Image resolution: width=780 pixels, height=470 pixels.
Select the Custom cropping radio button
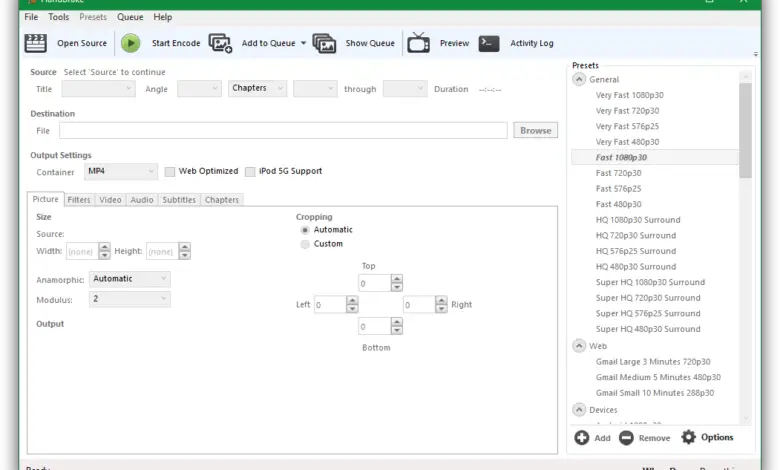coord(305,244)
